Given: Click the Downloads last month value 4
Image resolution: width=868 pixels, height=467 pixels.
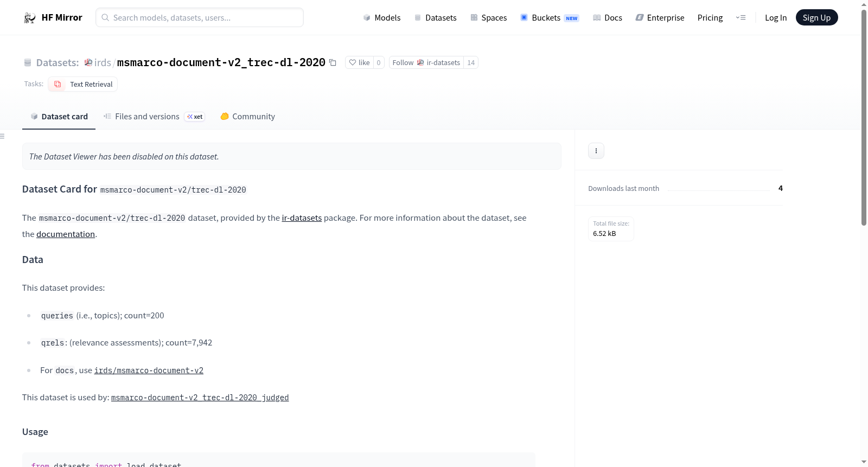Looking at the screenshot, I should click(x=781, y=188).
